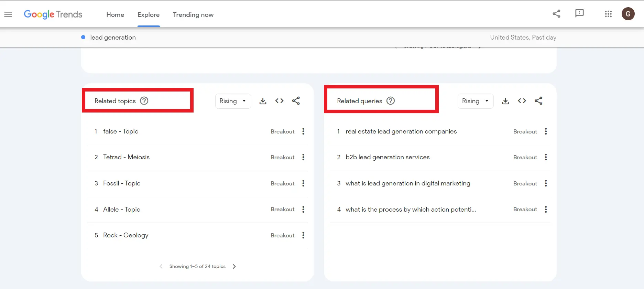
Task: Open Rising dropdown in Related queries
Action: [x=475, y=101]
